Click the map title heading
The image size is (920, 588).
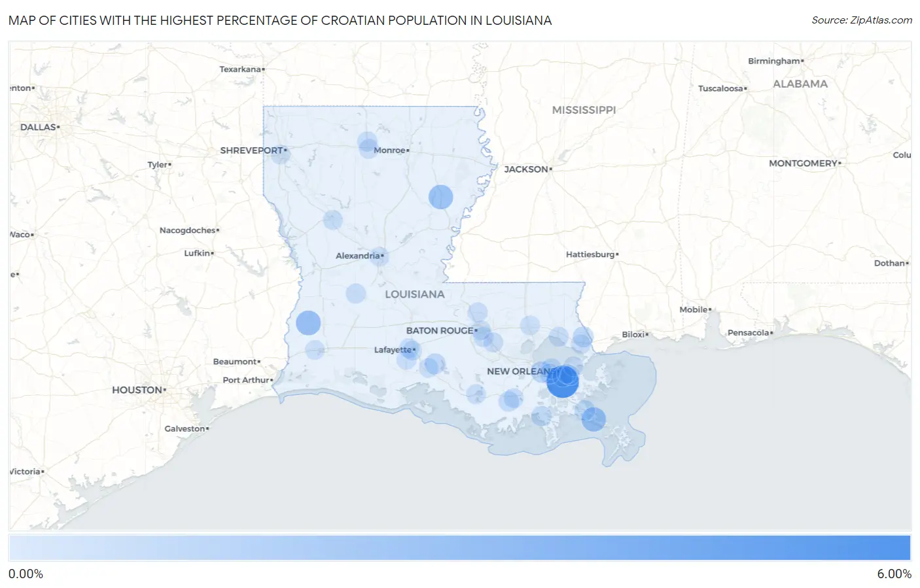pyautogui.click(x=280, y=20)
